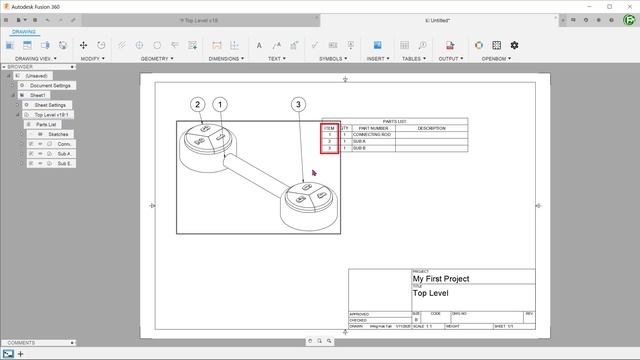Image resolution: width=640 pixels, height=360 pixels.
Task: Collapse the Sheet1 tree node
Action: 13,95
